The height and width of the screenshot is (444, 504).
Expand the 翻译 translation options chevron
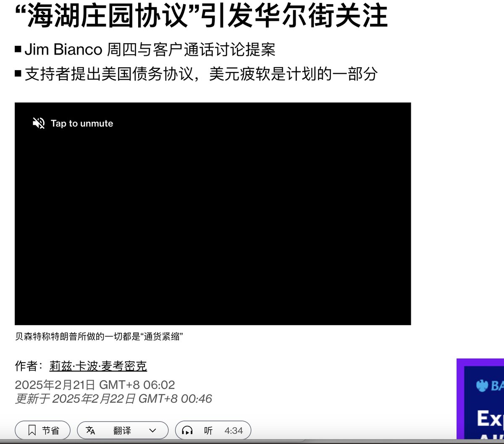[x=152, y=431]
